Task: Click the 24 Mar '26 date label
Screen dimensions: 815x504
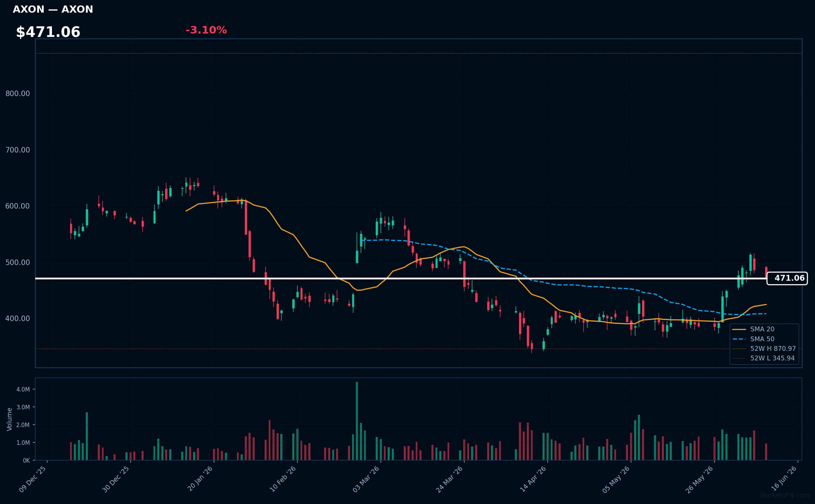Action: click(x=450, y=479)
